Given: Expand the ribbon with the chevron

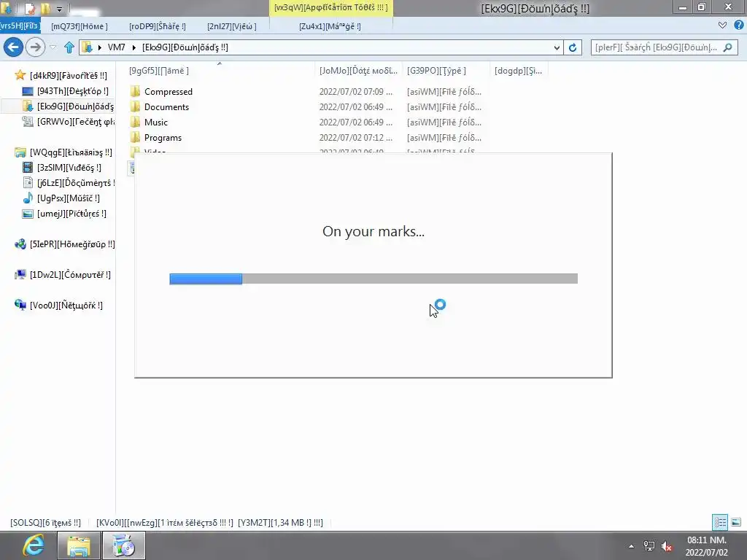Looking at the screenshot, I should click(x=723, y=26).
